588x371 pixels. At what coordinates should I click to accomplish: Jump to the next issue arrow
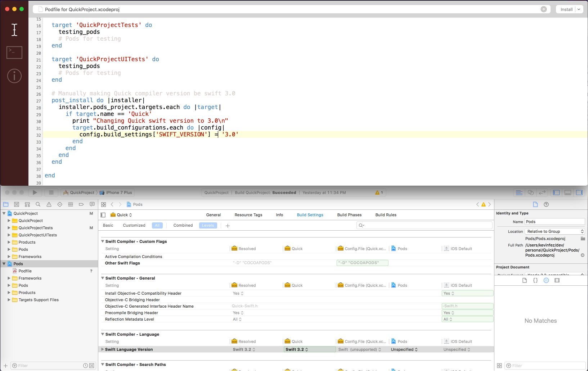pyautogui.click(x=490, y=204)
